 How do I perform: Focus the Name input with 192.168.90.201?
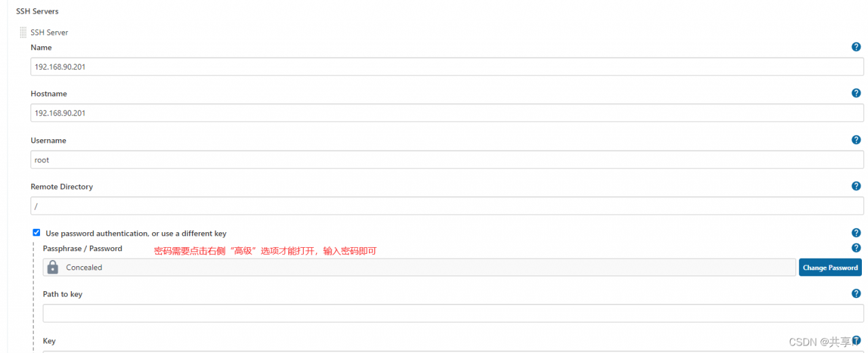tap(447, 67)
